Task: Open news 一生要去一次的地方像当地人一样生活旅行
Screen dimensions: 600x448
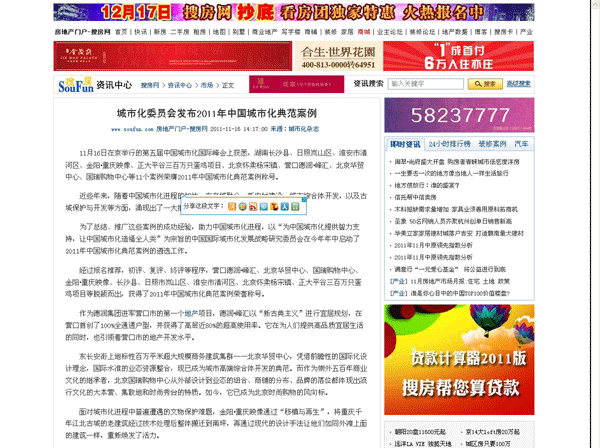Action: pyautogui.click(x=451, y=173)
